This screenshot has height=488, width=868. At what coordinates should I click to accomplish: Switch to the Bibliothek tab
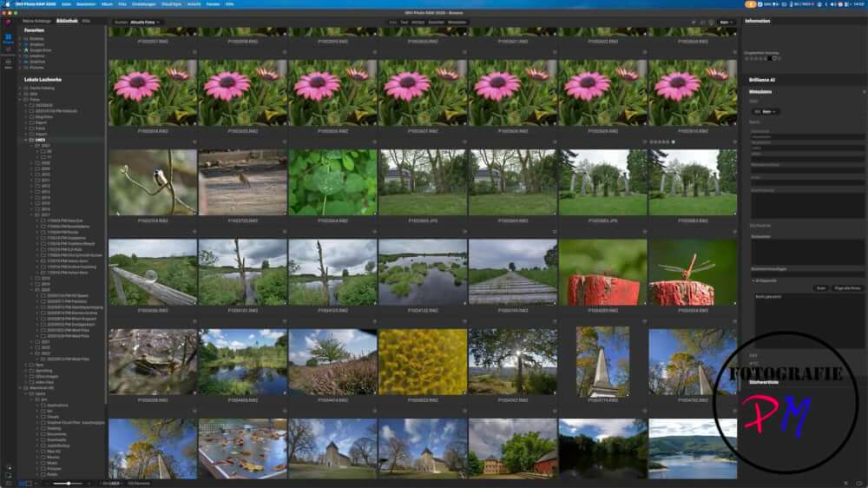[66, 20]
